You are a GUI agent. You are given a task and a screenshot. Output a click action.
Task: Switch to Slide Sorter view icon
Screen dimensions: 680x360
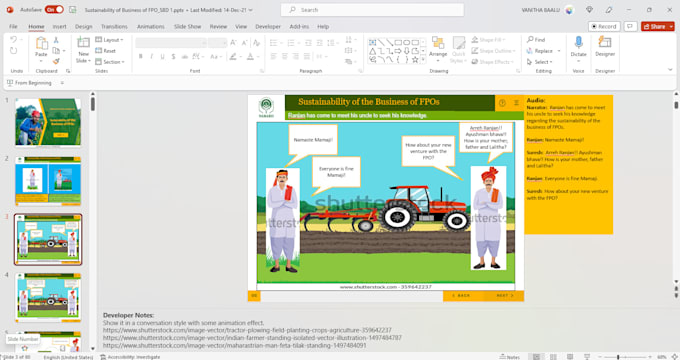(553, 357)
